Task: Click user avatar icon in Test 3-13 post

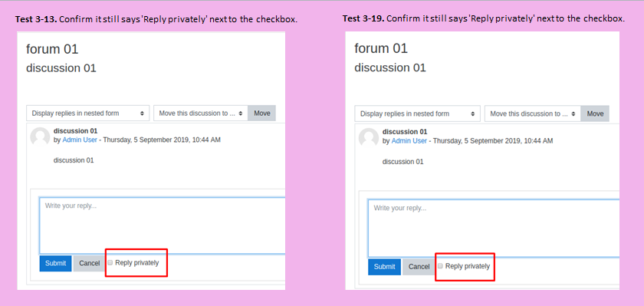Action: click(x=40, y=137)
